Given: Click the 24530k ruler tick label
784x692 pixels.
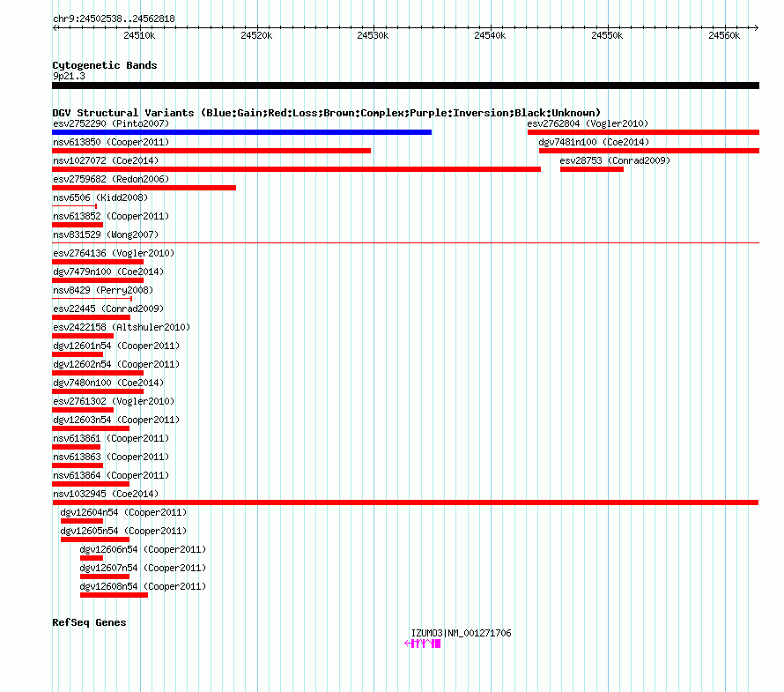Looking at the screenshot, I should click(x=373, y=35).
